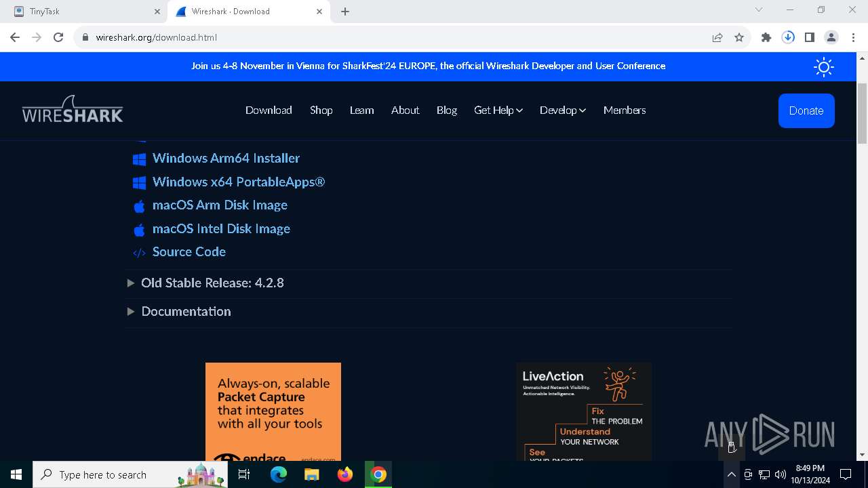Open Chrome downloads indicator
Screen dimensions: 868x488
pyautogui.click(x=788, y=37)
